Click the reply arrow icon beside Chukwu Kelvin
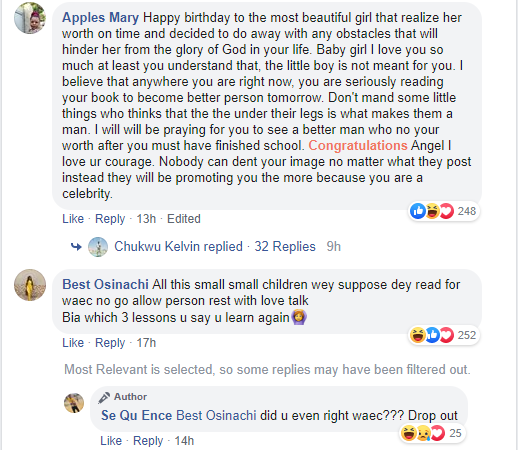The image size is (518, 450). 76,247
